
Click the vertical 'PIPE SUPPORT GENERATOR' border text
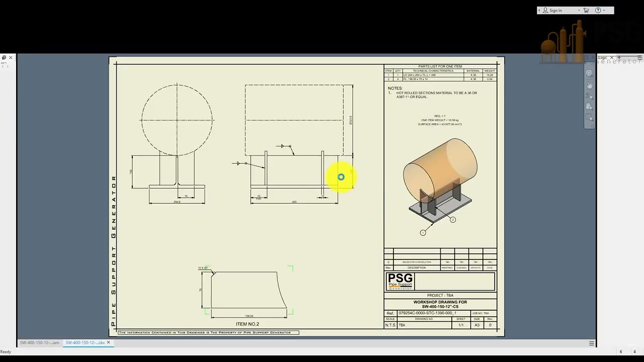[x=114, y=251]
